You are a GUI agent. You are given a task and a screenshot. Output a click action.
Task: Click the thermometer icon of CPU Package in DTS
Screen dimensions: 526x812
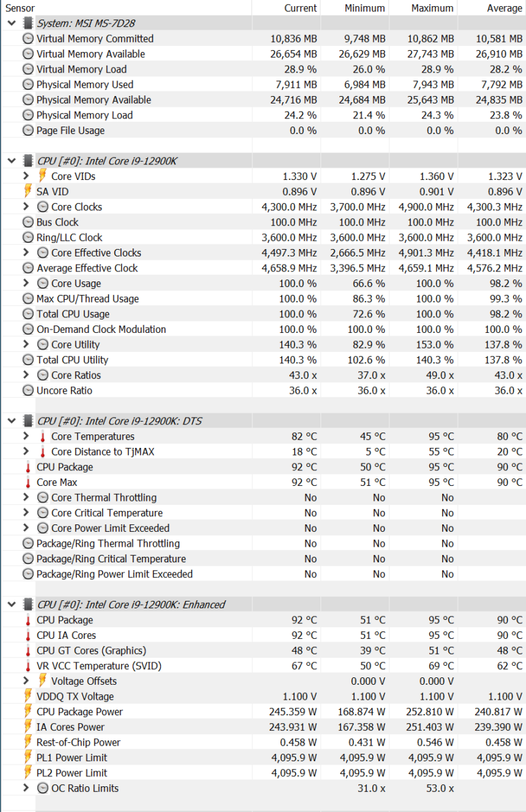point(28,467)
